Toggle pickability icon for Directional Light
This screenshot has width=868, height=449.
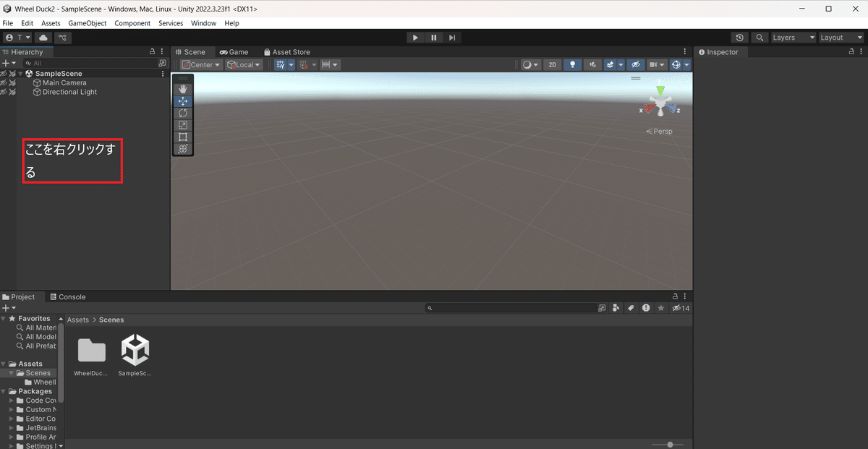pyautogui.click(x=12, y=93)
